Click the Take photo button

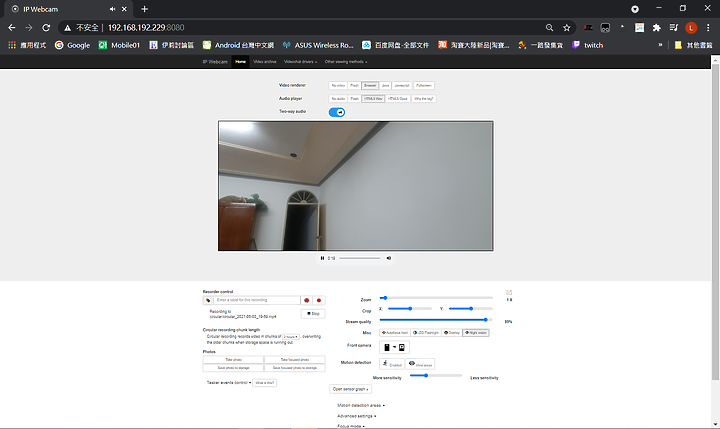coord(233,360)
